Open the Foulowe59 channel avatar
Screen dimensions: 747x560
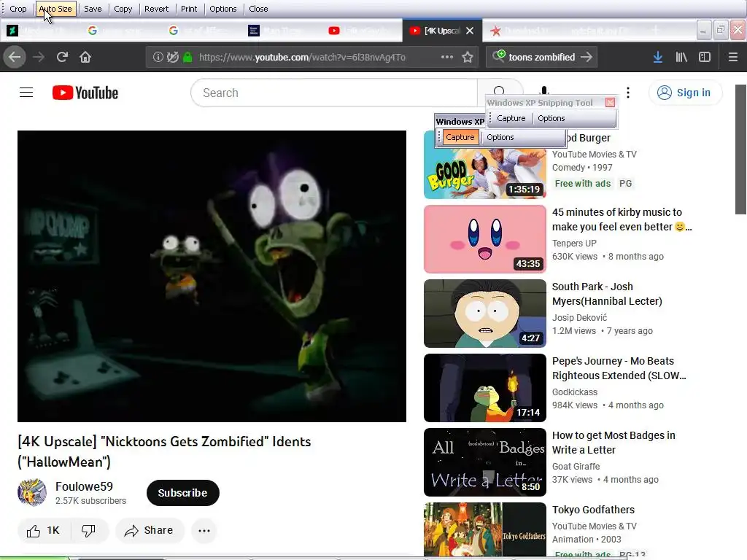pos(32,492)
